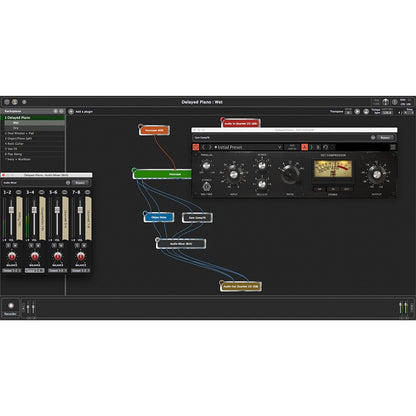The height and width of the screenshot is (416, 416).
Task: Click the green instrument plugin block
Action: pos(163,174)
